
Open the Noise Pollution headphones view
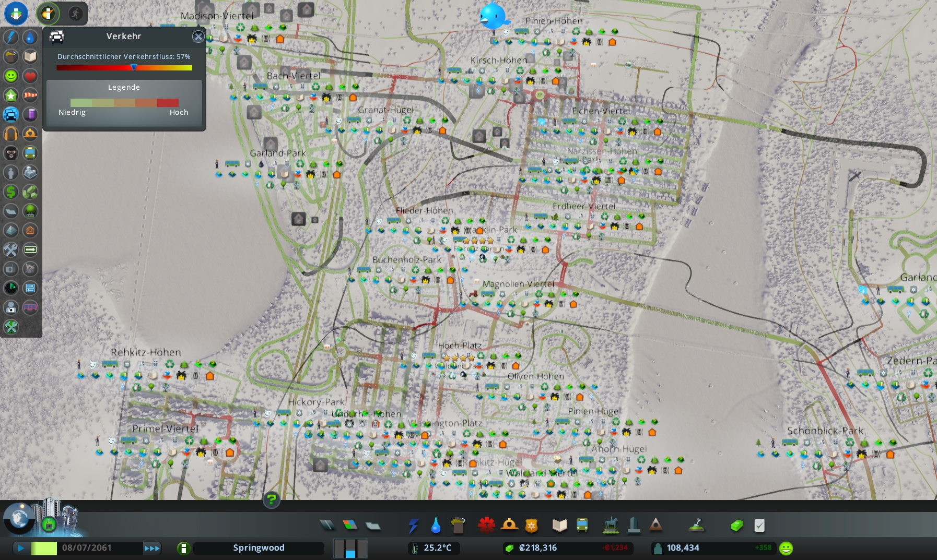[11, 134]
